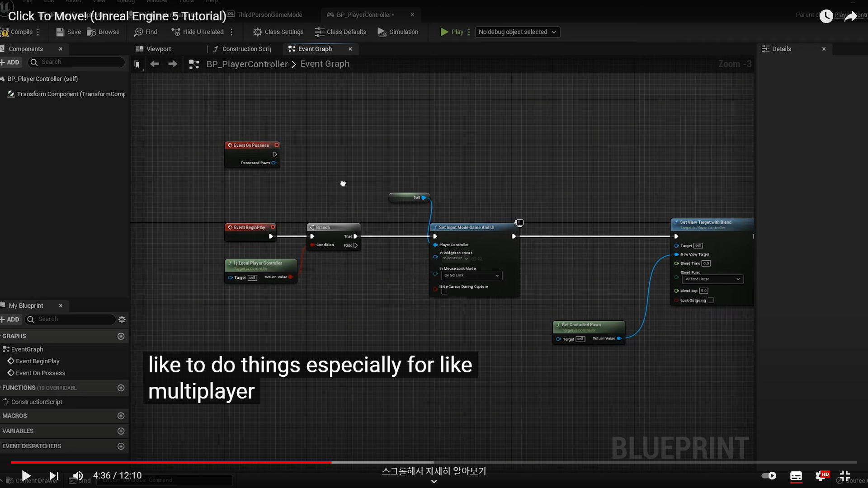Click the Compile blueprint icon
This screenshot has height=488, width=868.
point(5,32)
